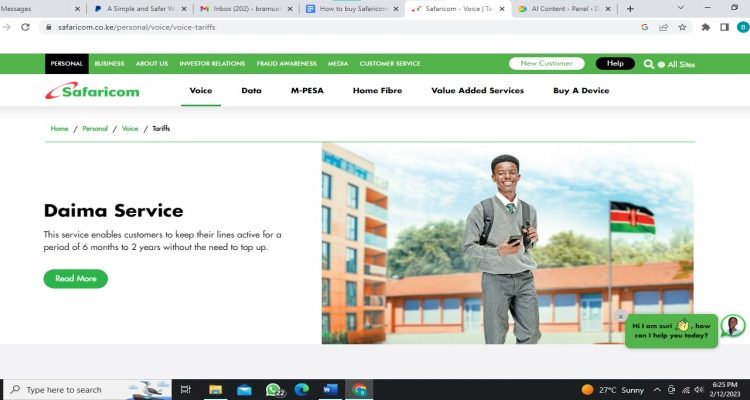Close the How to buy Safaricom tab

(396, 9)
